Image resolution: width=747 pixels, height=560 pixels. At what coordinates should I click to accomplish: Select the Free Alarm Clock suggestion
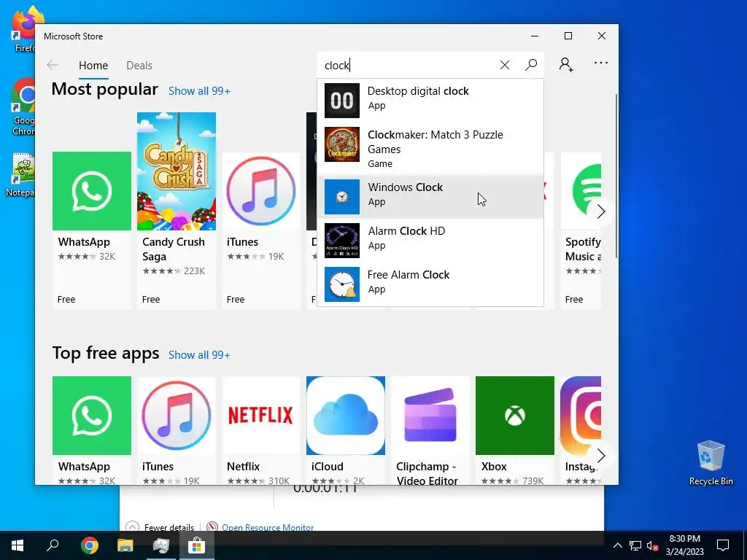(x=430, y=284)
